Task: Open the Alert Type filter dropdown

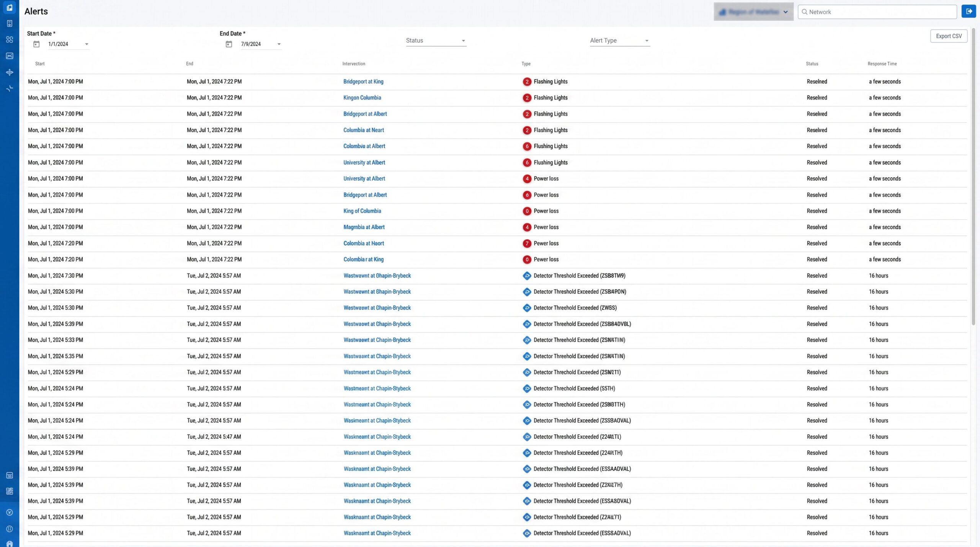Action: coord(620,41)
